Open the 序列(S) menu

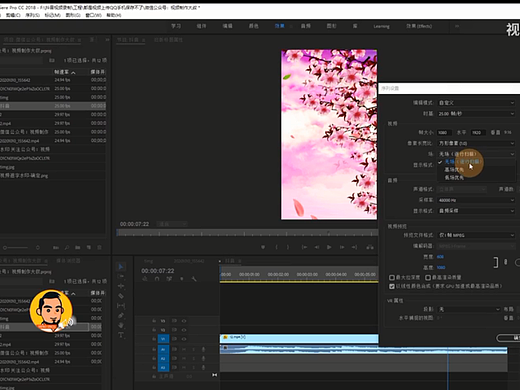pyautogui.click(x=33, y=15)
